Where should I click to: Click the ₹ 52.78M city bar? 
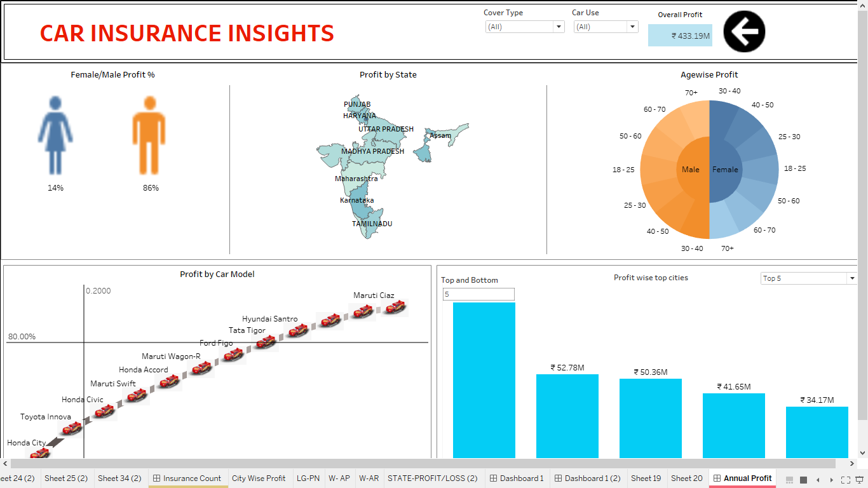[x=567, y=416]
